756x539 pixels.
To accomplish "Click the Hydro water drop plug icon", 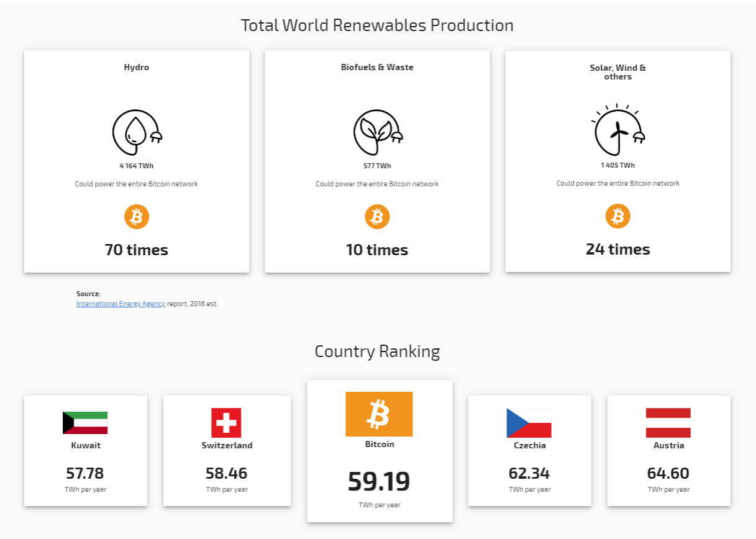I will click(x=137, y=133).
